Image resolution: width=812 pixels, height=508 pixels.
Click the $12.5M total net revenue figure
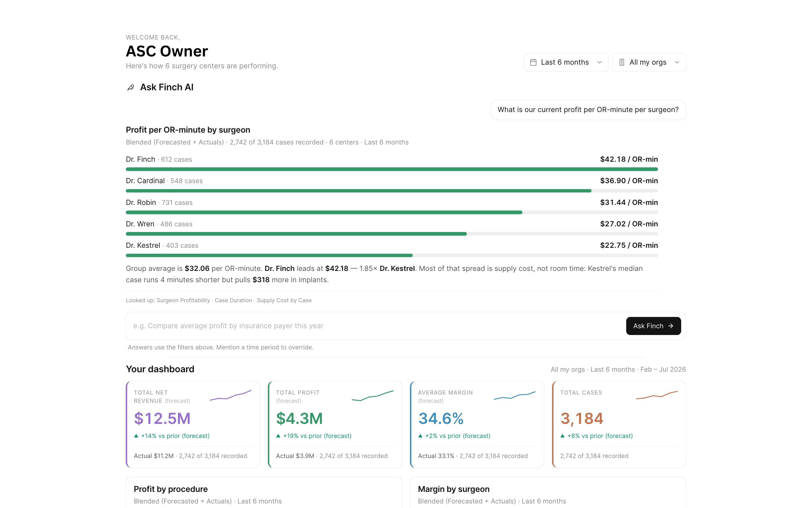162,419
